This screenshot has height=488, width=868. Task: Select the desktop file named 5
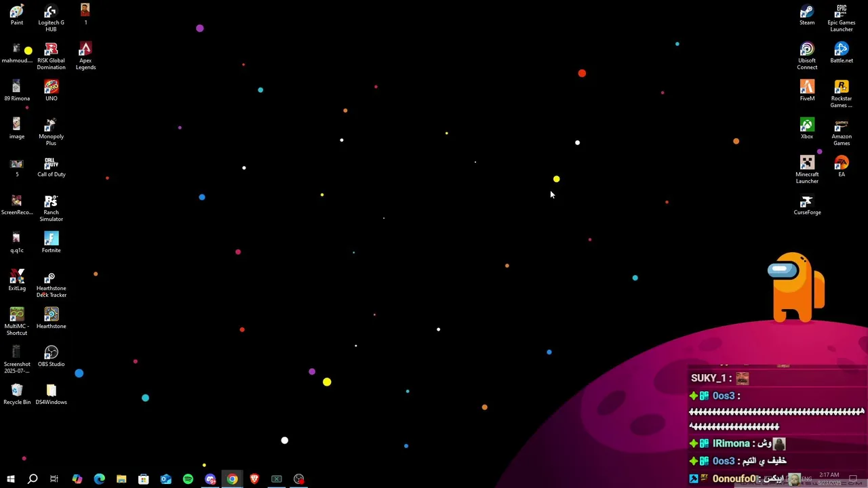[x=17, y=167]
